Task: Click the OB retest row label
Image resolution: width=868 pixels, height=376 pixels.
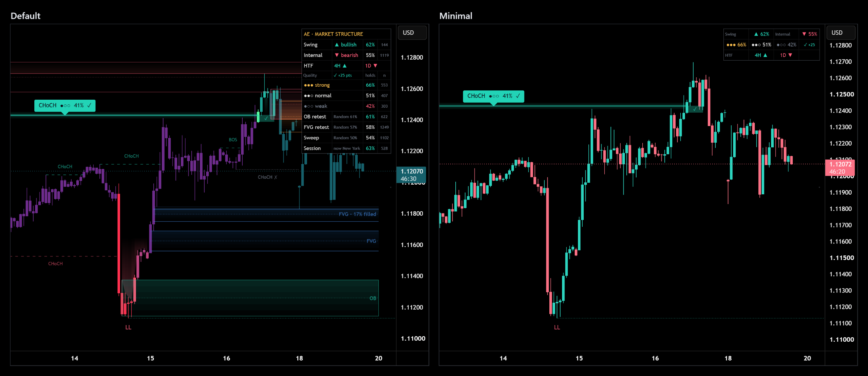Action: point(315,117)
